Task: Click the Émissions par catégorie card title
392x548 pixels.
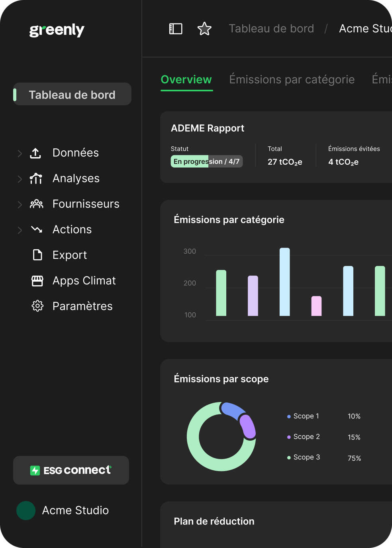Action: (229, 220)
